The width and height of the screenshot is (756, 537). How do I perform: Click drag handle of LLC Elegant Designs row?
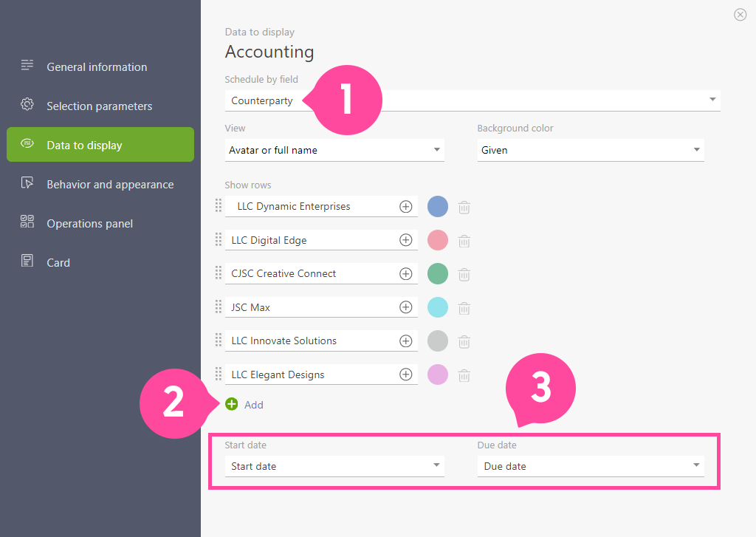pyautogui.click(x=219, y=374)
